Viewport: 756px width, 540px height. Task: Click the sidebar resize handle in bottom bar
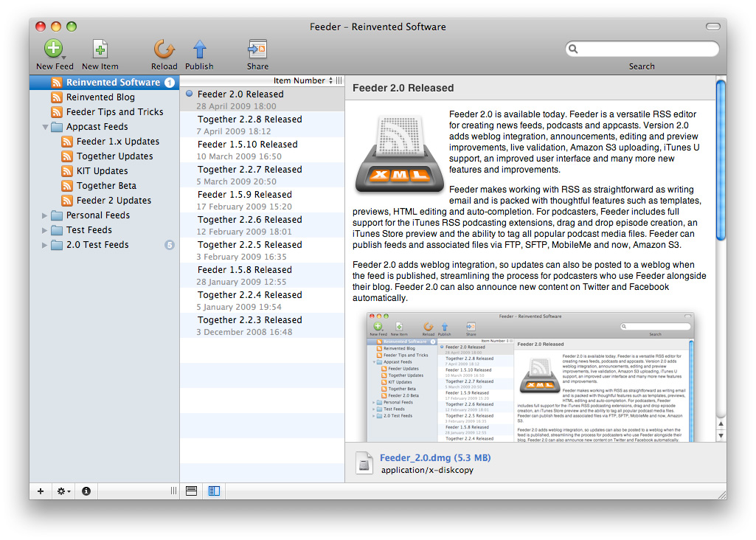point(173,491)
